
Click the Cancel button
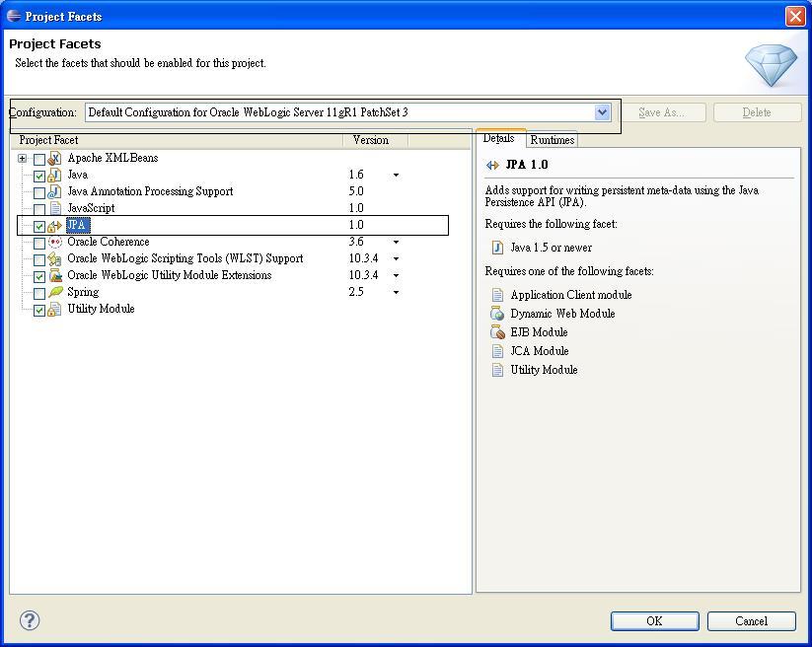752,621
